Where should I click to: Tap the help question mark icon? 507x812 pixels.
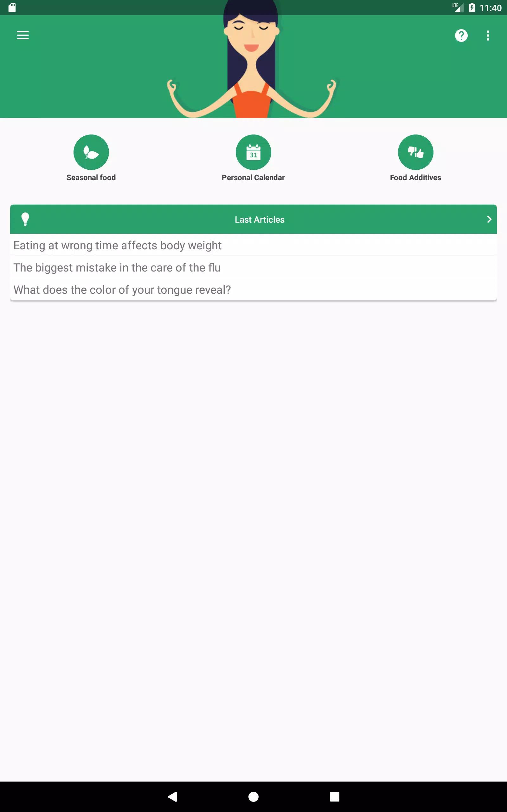(461, 35)
